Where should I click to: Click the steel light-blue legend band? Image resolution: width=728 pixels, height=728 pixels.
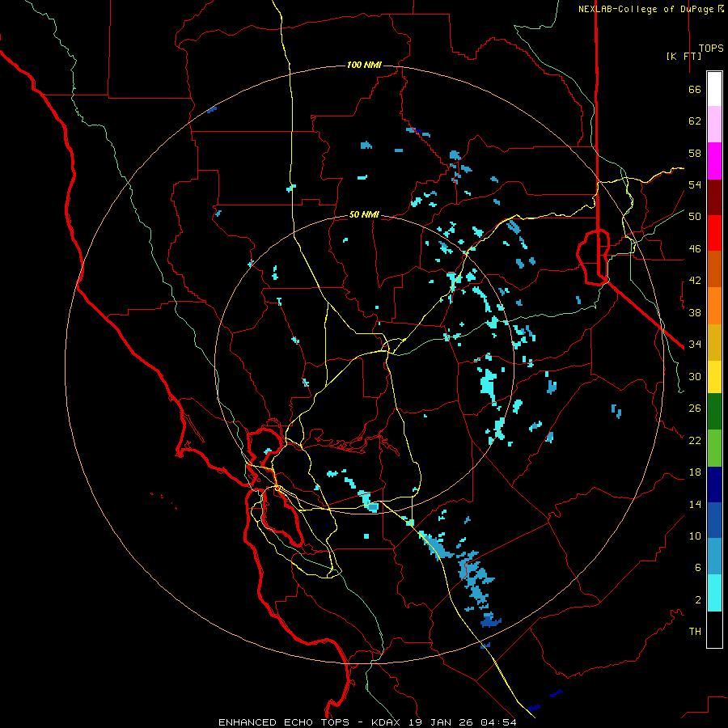click(x=714, y=557)
